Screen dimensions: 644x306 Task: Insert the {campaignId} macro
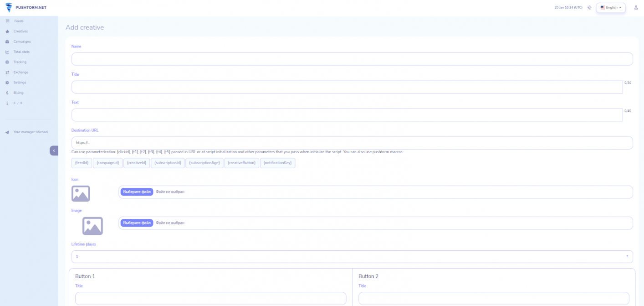pos(107,163)
